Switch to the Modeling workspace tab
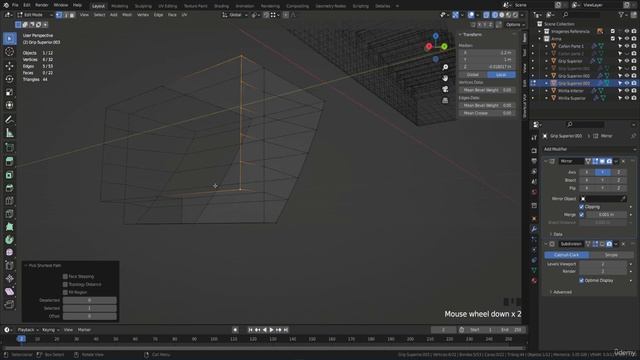Viewport: 640px width, 360px height. (120, 6)
